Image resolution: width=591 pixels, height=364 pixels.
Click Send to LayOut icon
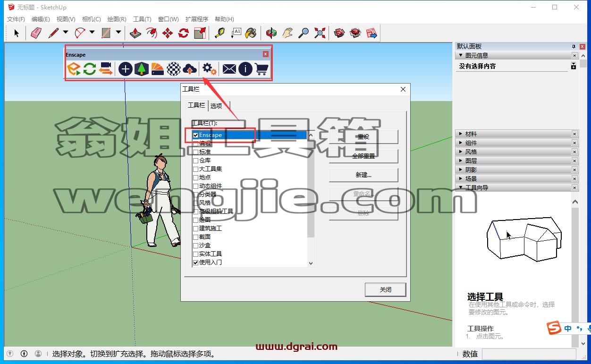click(x=371, y=33)
